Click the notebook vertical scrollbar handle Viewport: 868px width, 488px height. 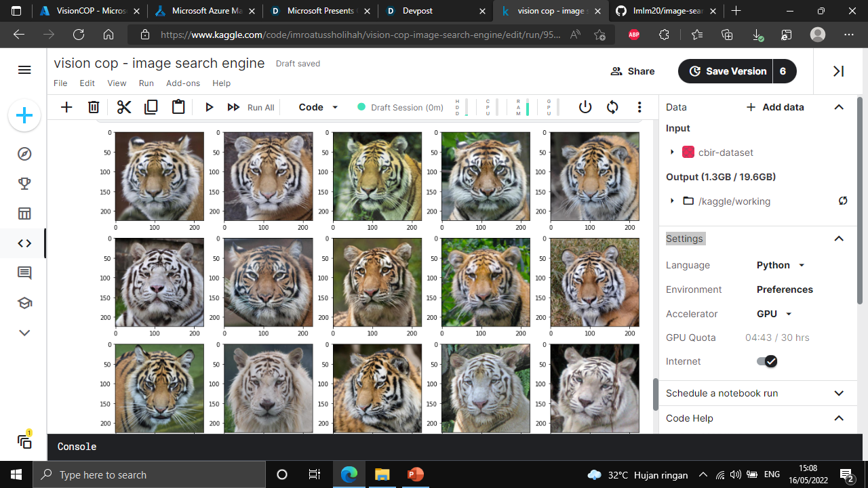coord(655,394)
